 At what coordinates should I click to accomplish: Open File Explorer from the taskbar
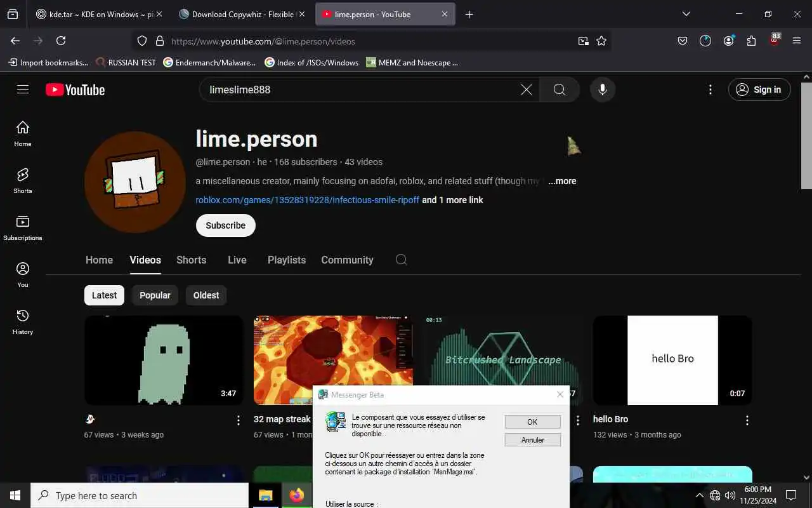(265, 495)
